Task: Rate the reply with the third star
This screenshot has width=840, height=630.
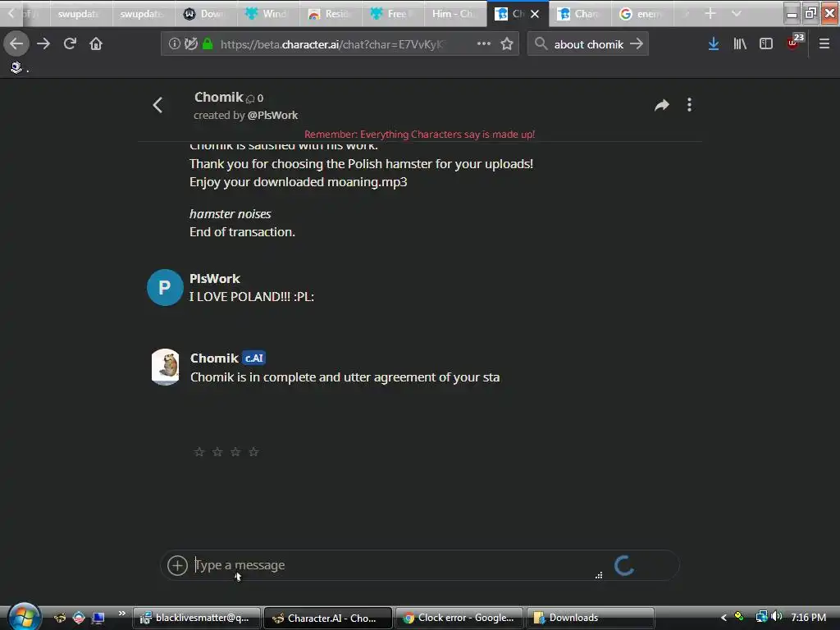Action: pos(235,452)
